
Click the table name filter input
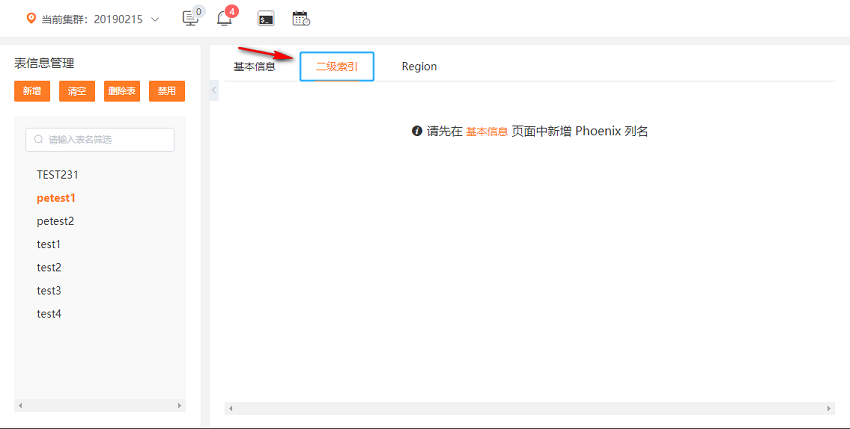click(100, 139)
